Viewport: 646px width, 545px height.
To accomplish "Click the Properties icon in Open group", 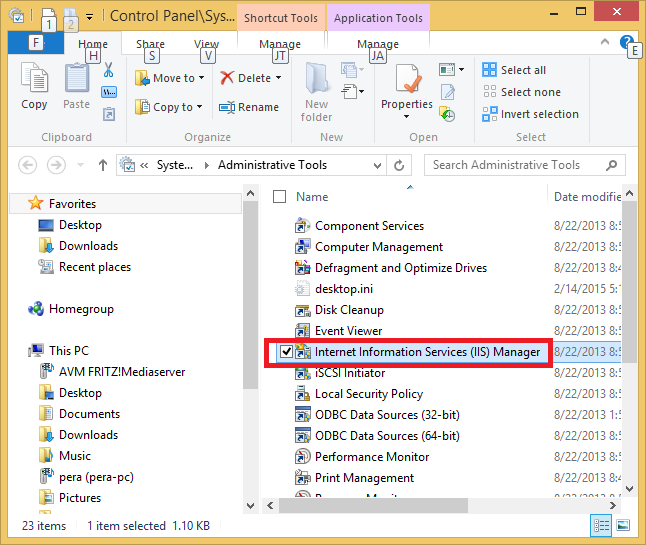I will pos(407,79).
